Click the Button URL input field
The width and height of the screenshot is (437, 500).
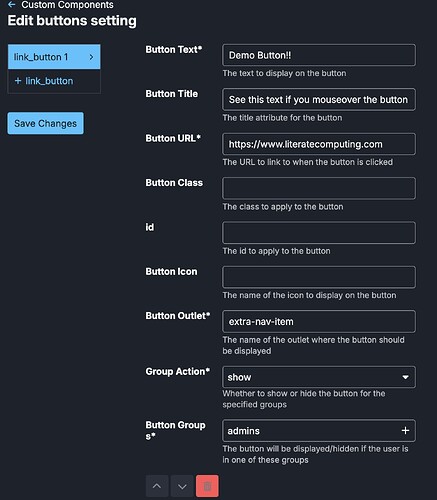pyautogui.click(x=319, y=144)
